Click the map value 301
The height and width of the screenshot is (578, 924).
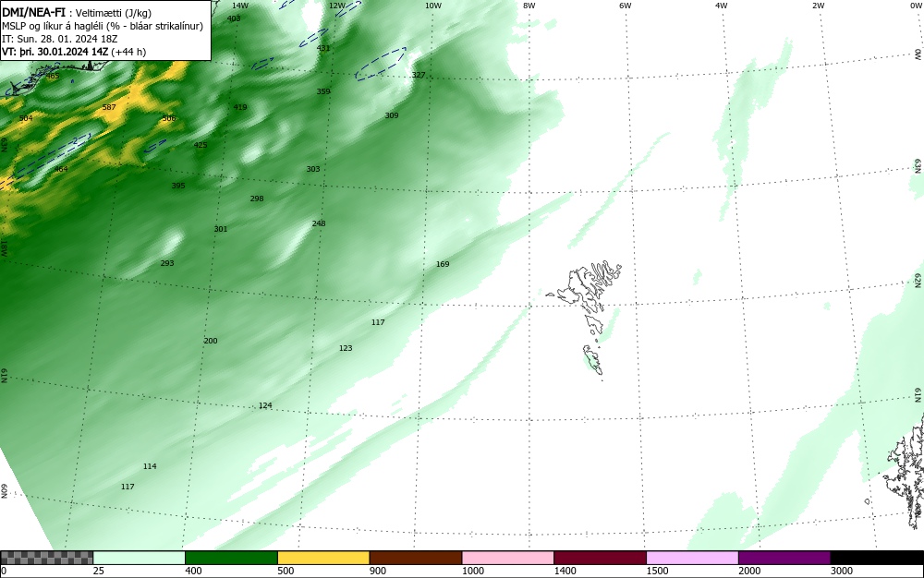click(x=221, y=229)
